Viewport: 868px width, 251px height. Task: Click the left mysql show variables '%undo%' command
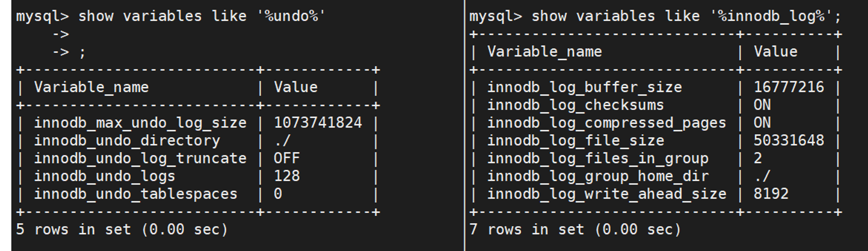point(171,17)
